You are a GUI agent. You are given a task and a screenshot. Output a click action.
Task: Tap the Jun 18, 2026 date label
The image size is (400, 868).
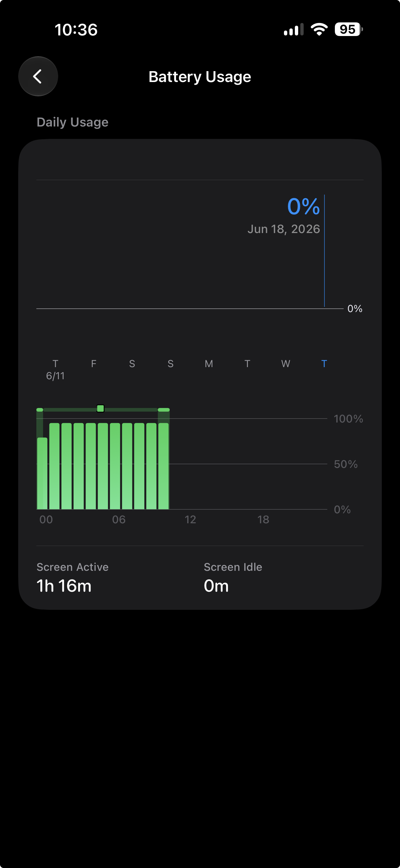click(x=284, y=229)
